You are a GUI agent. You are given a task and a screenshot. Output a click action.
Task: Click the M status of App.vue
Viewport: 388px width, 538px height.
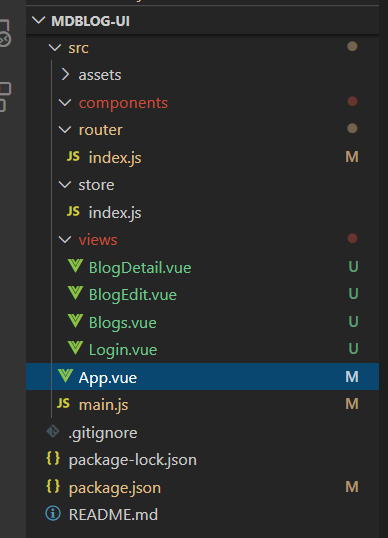coord(352,376)
